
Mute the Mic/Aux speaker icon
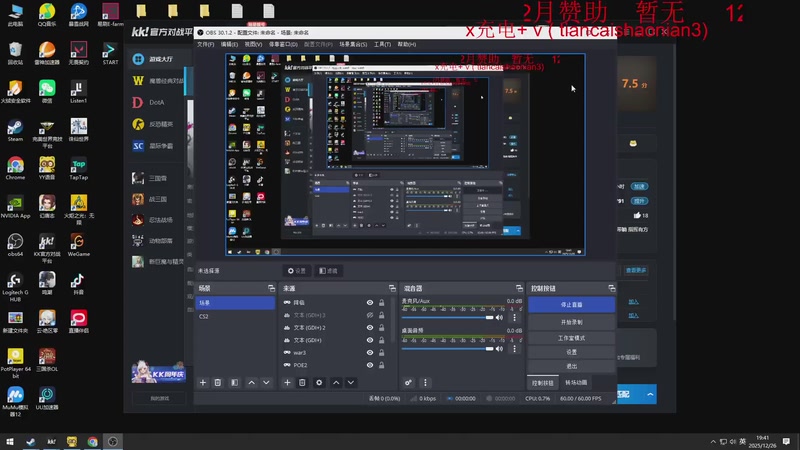click(x=499, y=318)
